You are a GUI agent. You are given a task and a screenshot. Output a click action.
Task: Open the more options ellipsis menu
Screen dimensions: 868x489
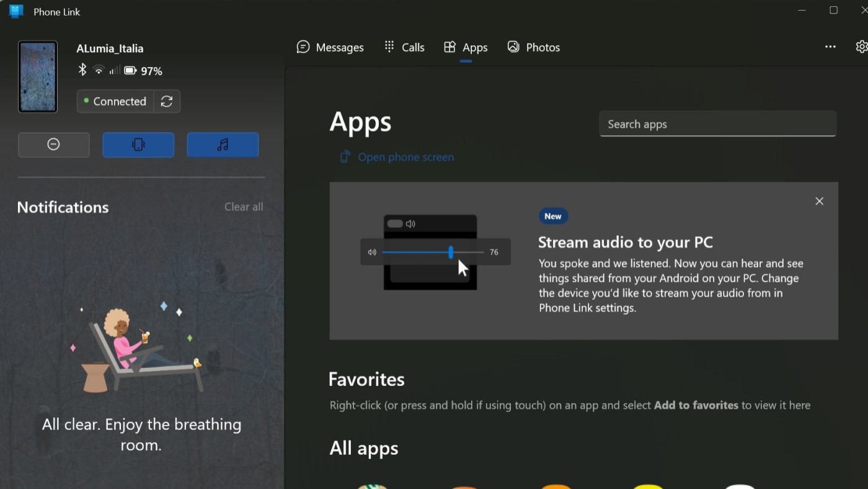coord(830,47)
